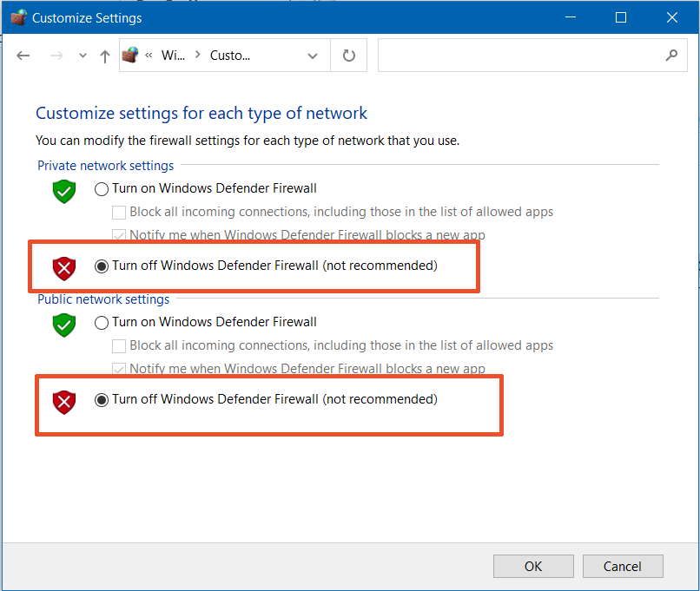The height and width of the screenshot is (591, 700).
Task: Turn on firewall for Public network
Action: [102, 323]
